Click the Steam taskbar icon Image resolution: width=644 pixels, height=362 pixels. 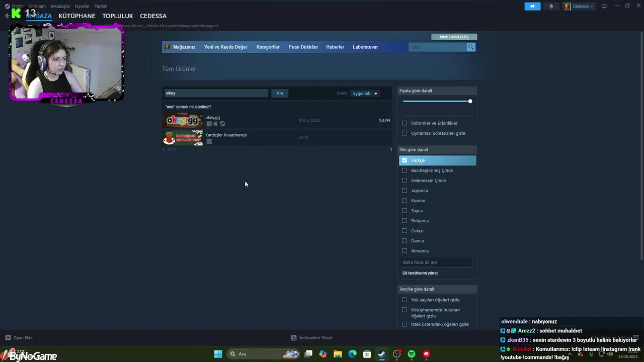[382, 354]
